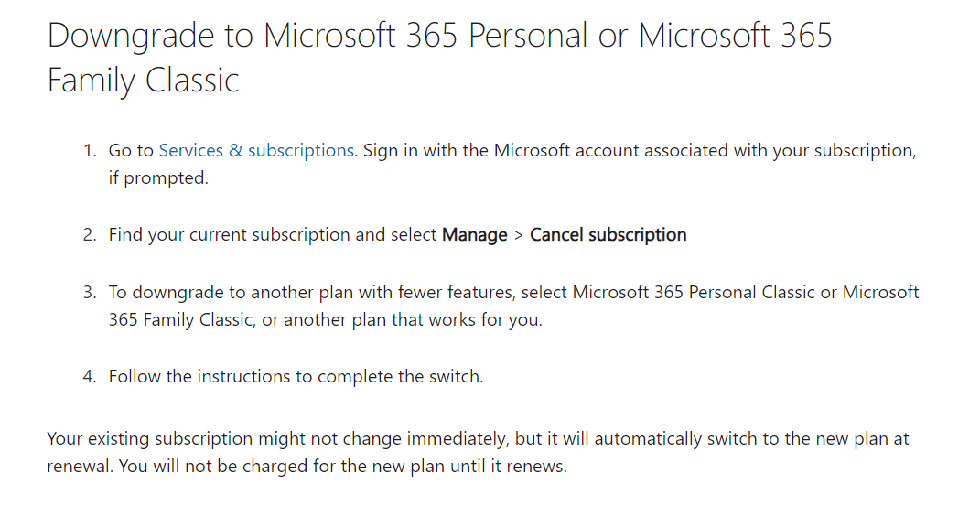Select the bold Cancel subscription text
Screen dimensions: 980x516
[608, 235]
